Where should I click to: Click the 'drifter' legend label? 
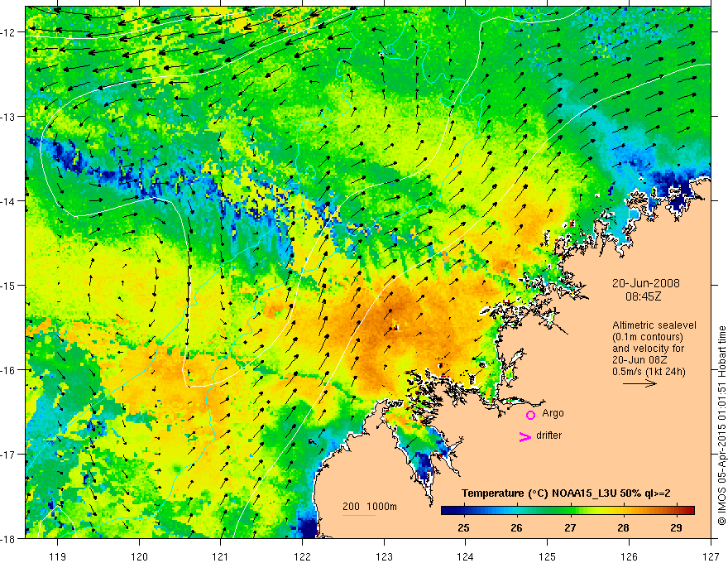click(x=548, y=435)
